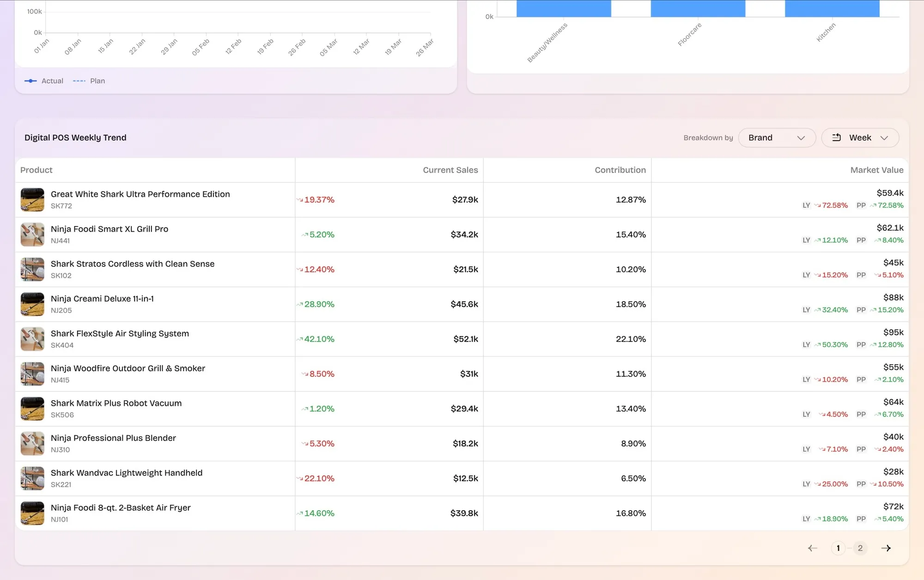This screenshot has width=924, height=580.
Task: Go to the next page arrow
Action: pos(886,548)
